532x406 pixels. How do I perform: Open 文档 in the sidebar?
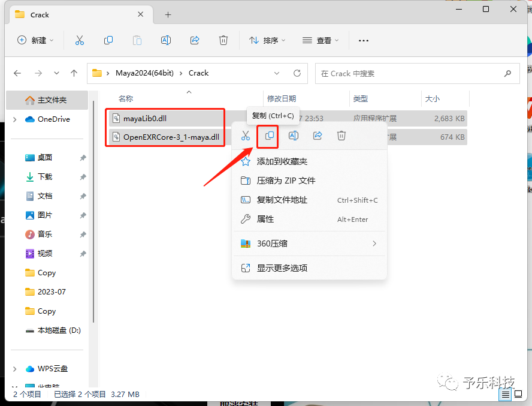38,196
